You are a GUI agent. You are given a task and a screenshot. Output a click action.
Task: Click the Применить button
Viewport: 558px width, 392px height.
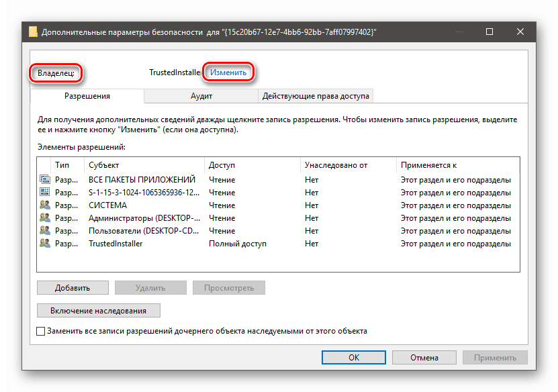(495, 358)
